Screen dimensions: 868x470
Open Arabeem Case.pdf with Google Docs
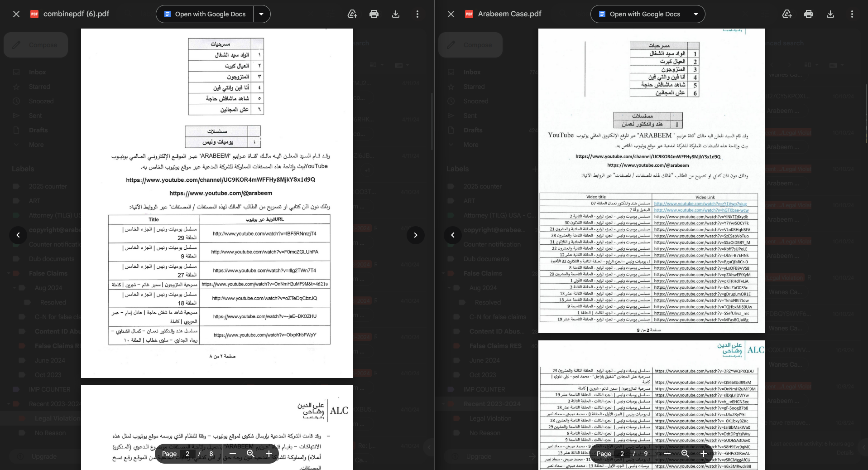pos(639,14)
